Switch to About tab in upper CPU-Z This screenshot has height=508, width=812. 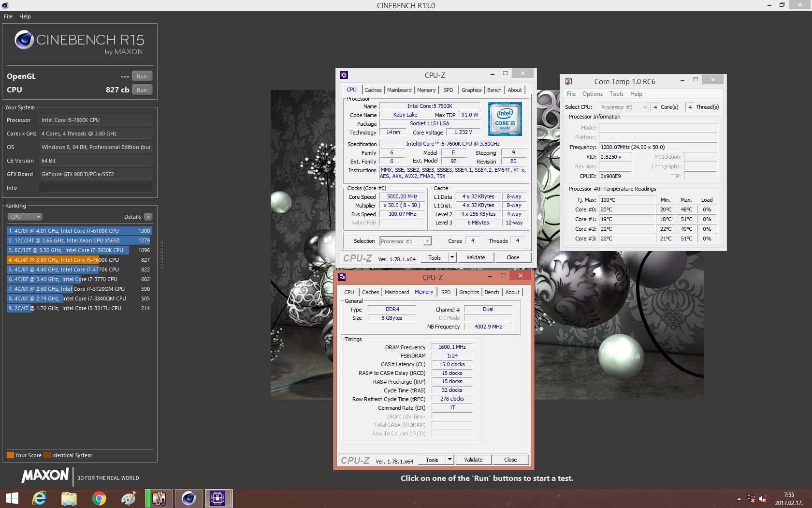tap(515, 90)
